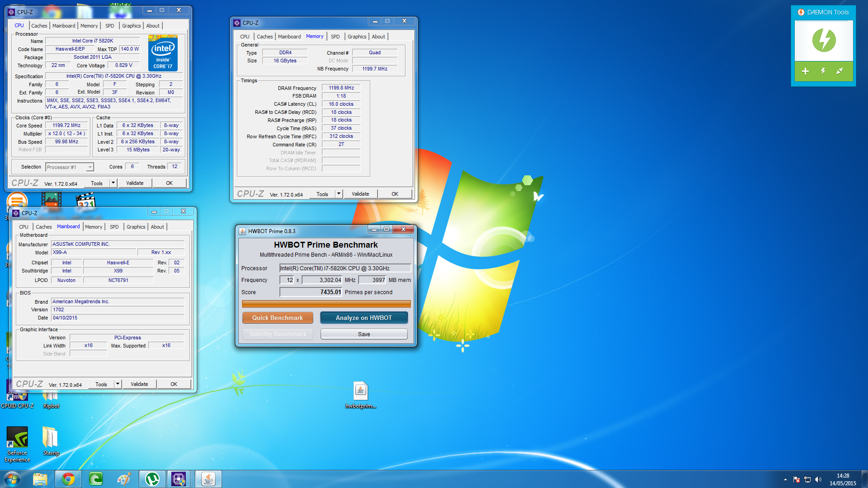Click OK in the CPU tab window
This screenshot has height=488, width=868.
[169, 183]
